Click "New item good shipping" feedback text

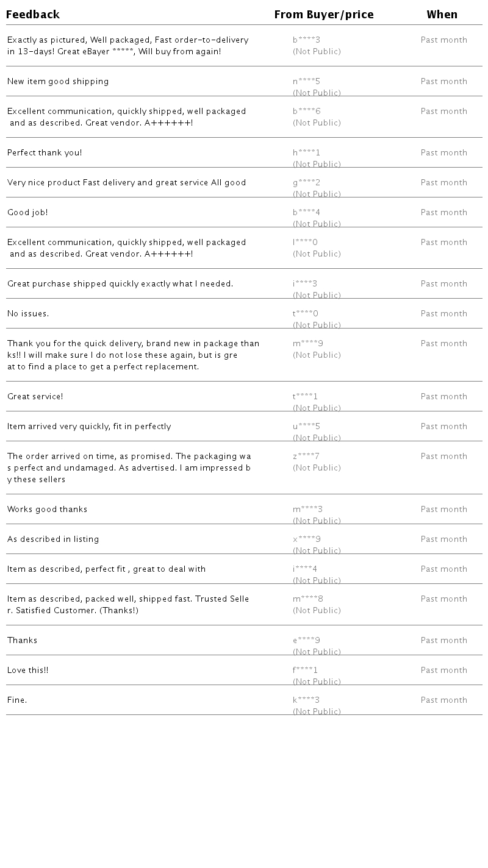tap(58, 82)
